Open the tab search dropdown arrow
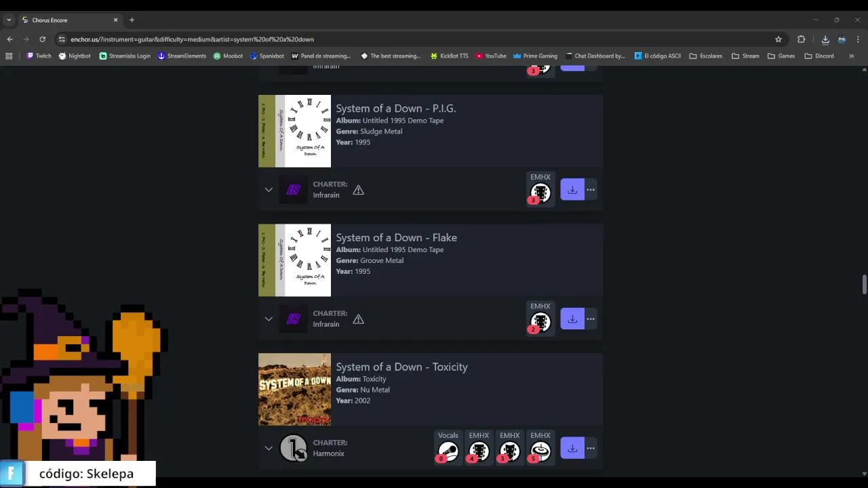Image resolution: width=868 pixels, height=488 pixels. (x=9, y=20)
